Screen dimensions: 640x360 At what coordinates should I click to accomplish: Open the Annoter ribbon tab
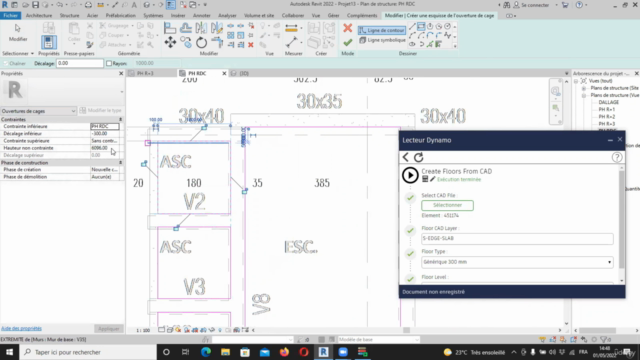point(201,16)
